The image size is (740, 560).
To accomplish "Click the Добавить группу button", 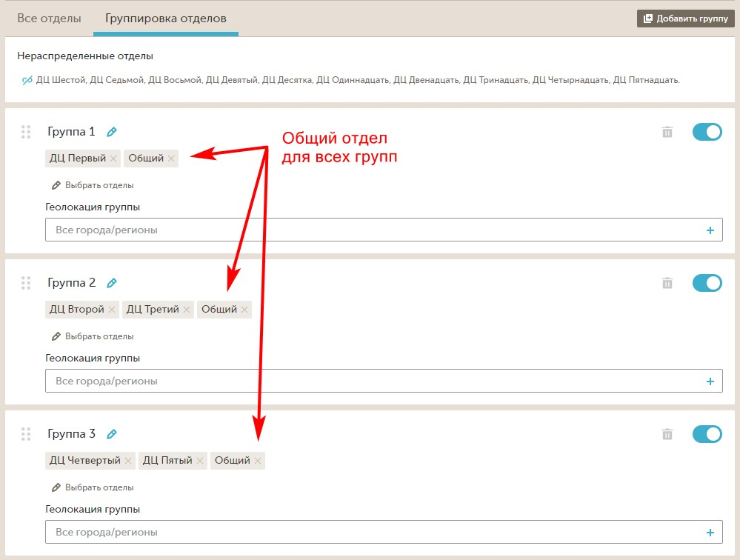I will click(x=686, y=19).
